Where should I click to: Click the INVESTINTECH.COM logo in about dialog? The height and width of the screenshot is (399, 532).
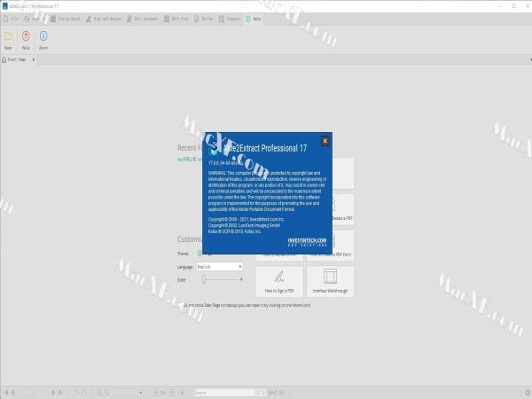click(x=307, y=242)
